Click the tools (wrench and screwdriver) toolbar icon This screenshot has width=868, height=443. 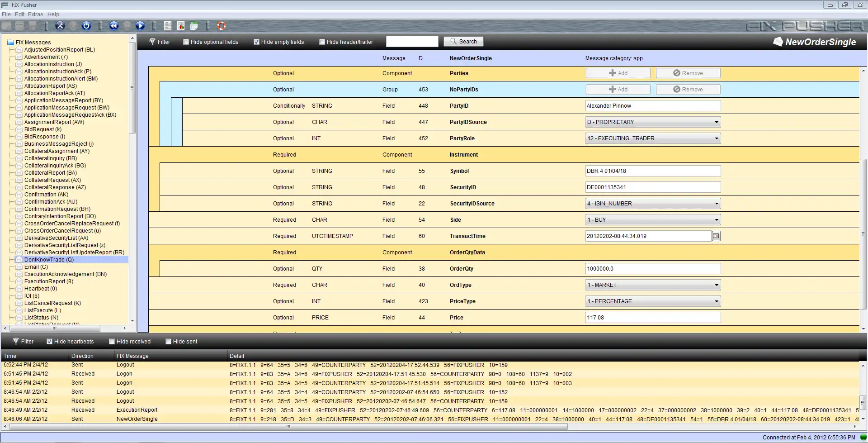(x=60, y=26)
